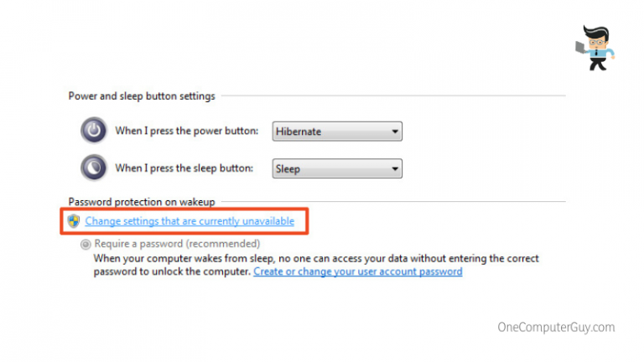
Task: Click the wake-from-sleep password description text
Action: point(315,259)
